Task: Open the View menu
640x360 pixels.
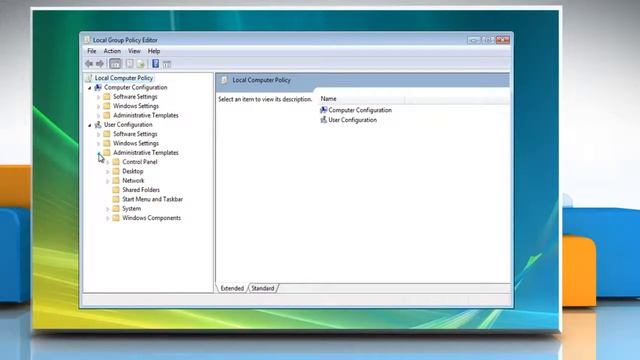Action: point(134,51)
